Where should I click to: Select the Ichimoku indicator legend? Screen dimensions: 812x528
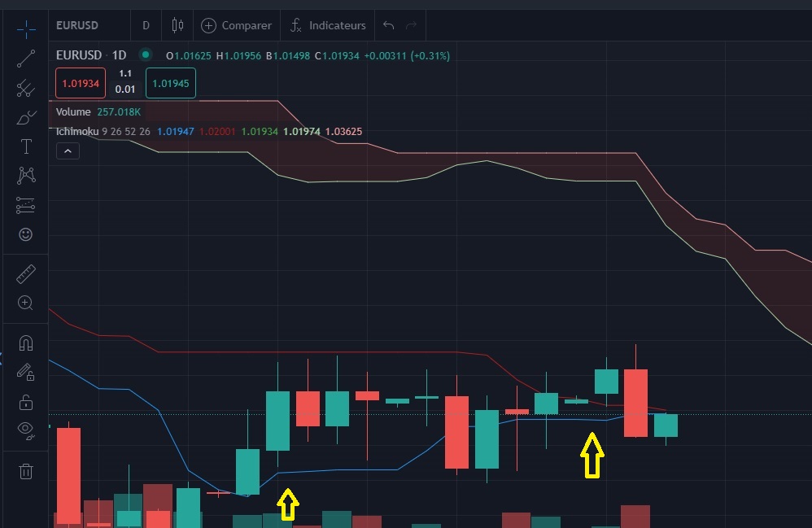coord(77,132)
